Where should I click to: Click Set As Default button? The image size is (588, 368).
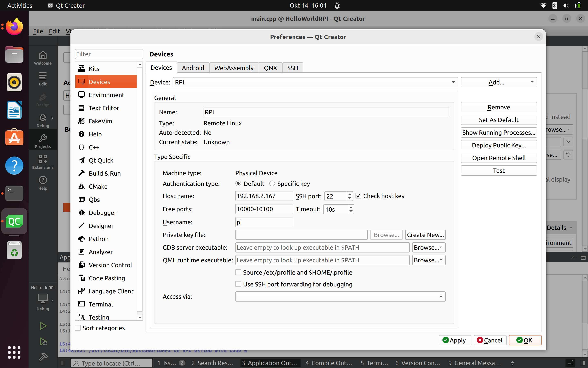click(499, 120)
